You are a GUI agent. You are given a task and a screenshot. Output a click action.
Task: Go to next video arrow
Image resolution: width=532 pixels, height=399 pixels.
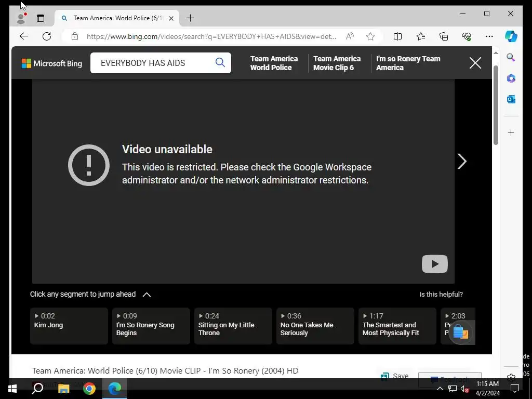point(462,161)
